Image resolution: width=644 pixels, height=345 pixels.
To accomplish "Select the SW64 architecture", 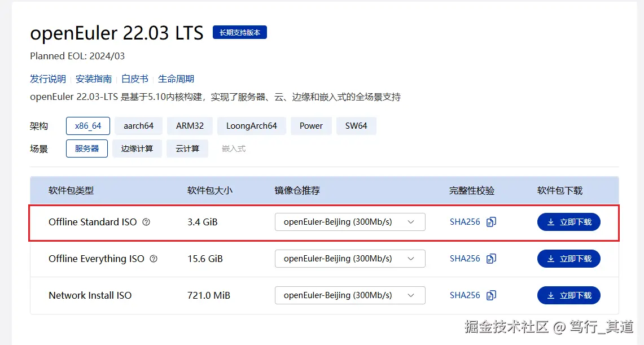I will coord(356,126).
